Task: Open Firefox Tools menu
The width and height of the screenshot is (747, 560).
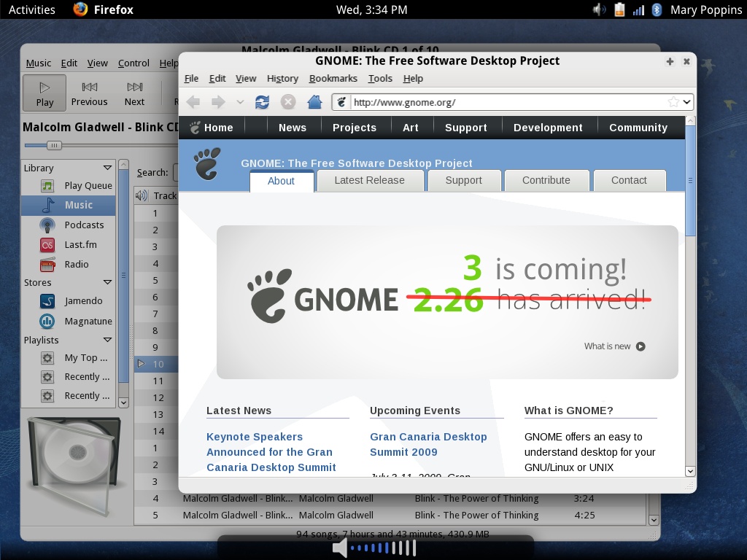Action: click(380, 79)
